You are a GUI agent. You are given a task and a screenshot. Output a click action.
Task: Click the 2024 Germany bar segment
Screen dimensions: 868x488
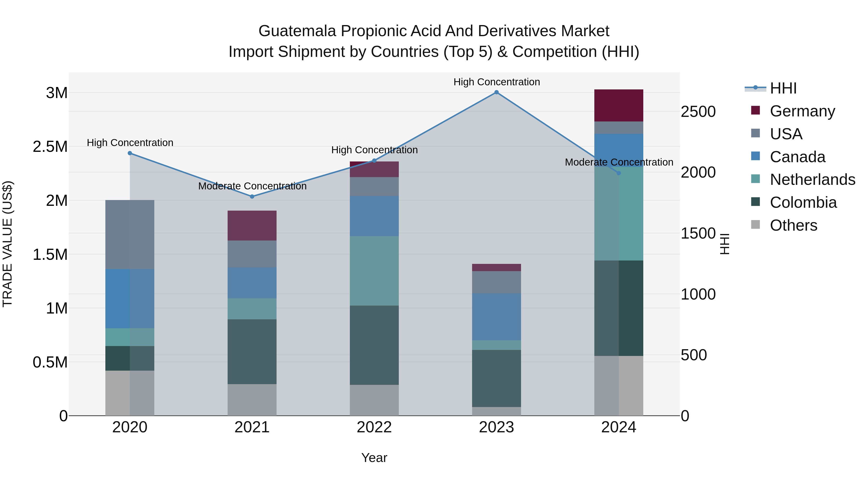coord(619,106)
